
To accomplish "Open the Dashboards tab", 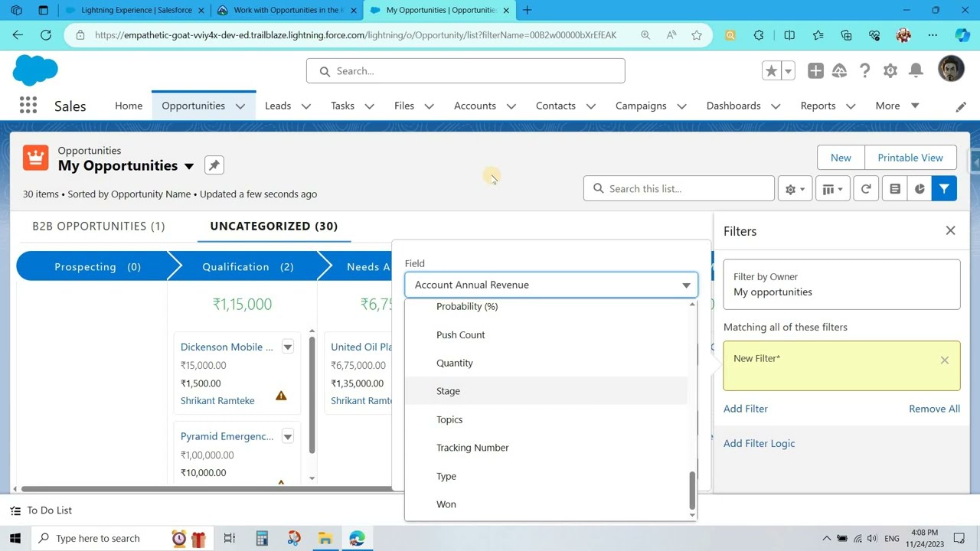I will 733,106.
